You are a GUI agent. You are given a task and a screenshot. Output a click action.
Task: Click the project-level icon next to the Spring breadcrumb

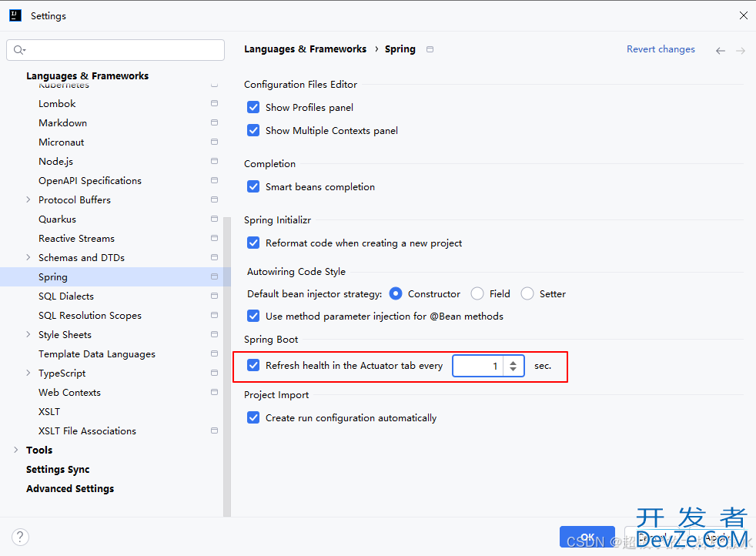click(x=430, y=49)
